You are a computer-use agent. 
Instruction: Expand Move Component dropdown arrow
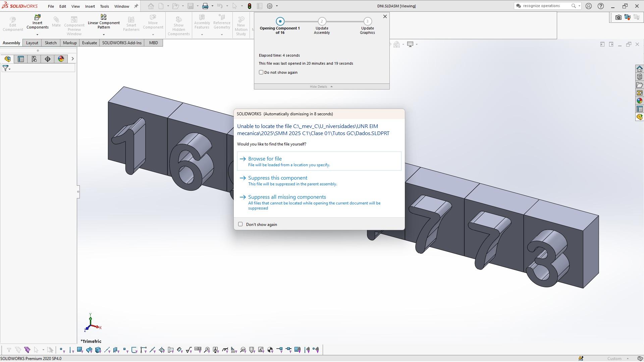pos(153,35)
